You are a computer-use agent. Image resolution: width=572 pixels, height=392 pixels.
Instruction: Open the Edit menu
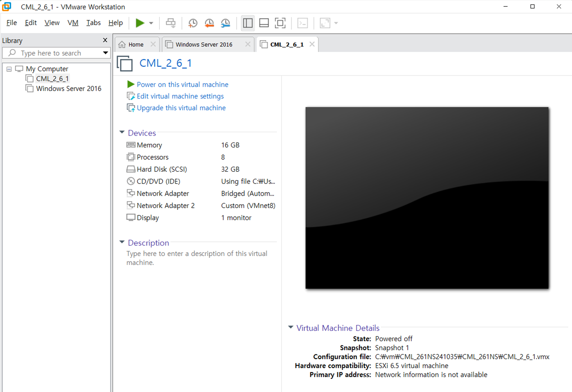pos(31,23)
